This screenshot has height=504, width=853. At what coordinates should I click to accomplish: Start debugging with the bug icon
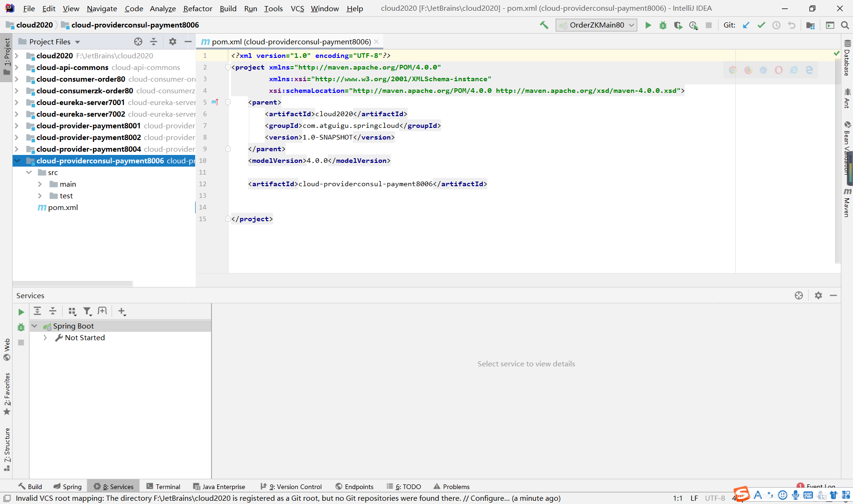(663, 25)
